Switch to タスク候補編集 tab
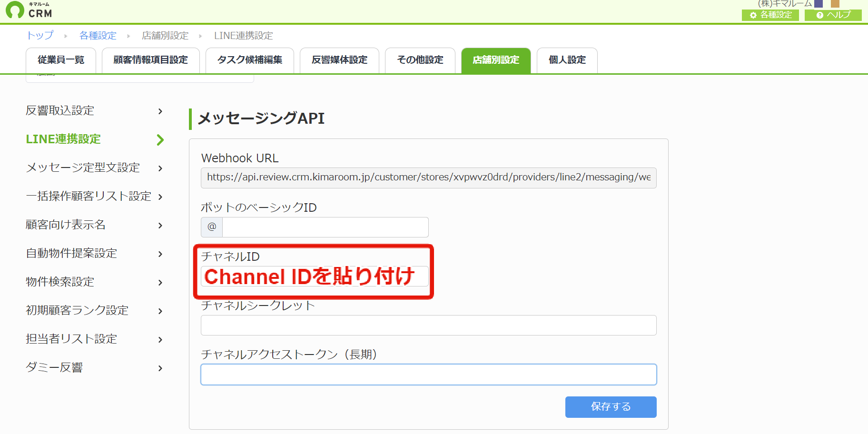This screenshot has height=434, width=868. [x=250, y=60]
